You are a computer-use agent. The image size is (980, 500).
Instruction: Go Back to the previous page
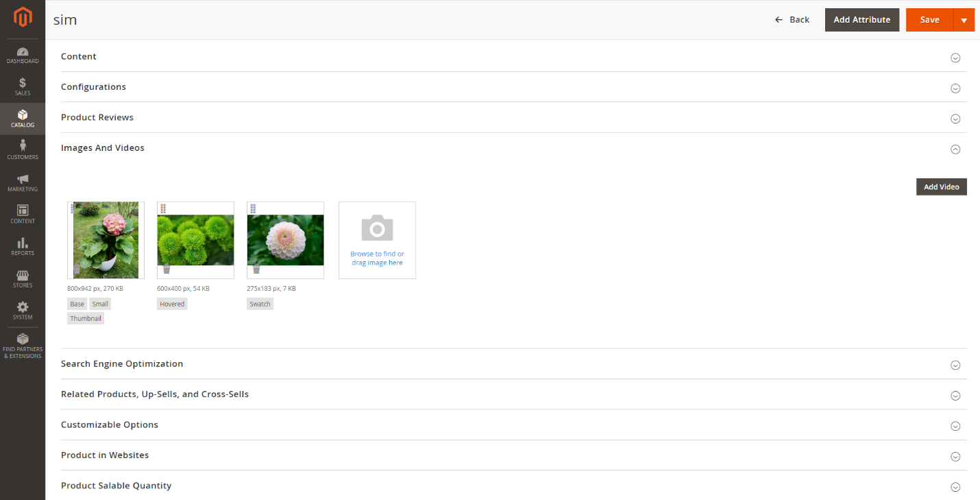point(792,20)
